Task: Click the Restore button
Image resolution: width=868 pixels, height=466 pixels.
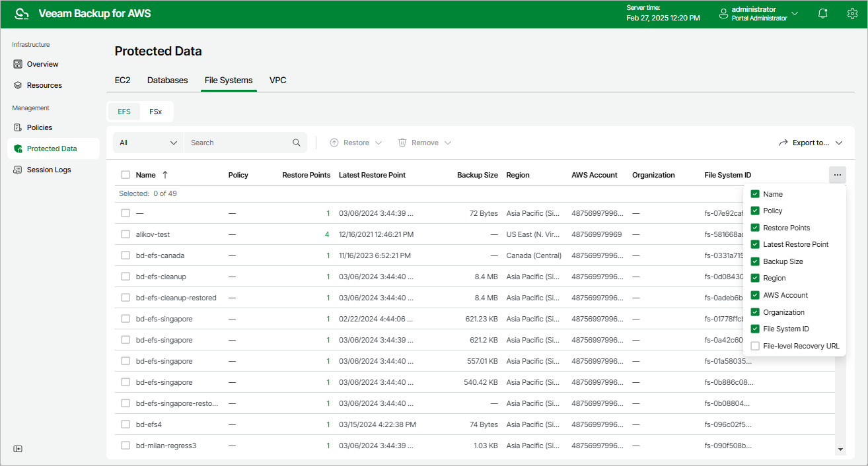Action: pyautogui.click(x=356, y=143)
